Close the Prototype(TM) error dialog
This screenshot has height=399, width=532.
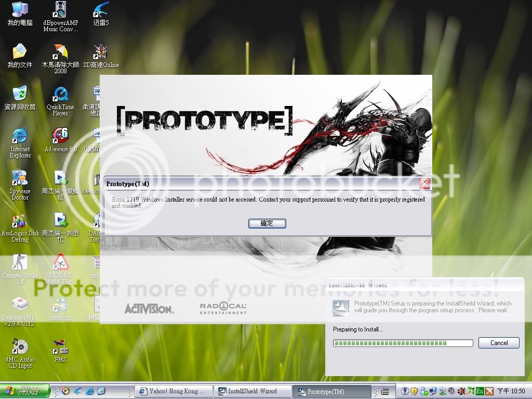coord(424,183)
